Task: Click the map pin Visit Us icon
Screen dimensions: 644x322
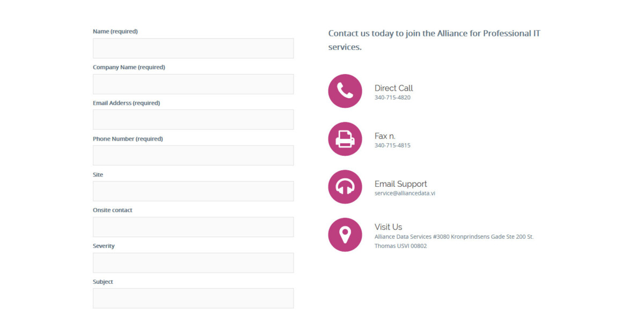Action: click(x=345, y=235)
